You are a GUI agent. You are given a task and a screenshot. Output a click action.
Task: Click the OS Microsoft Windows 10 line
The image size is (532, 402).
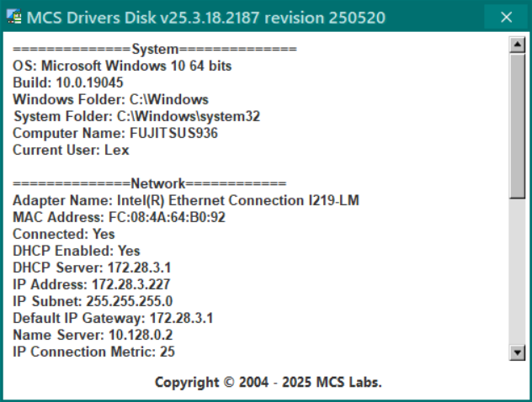(x=122, y=66)
